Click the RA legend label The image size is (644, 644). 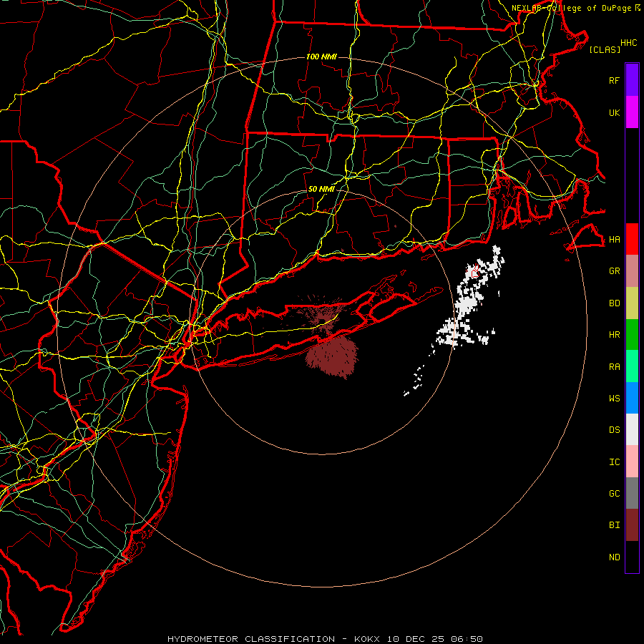pyautogui.click(x=614, y=366)
